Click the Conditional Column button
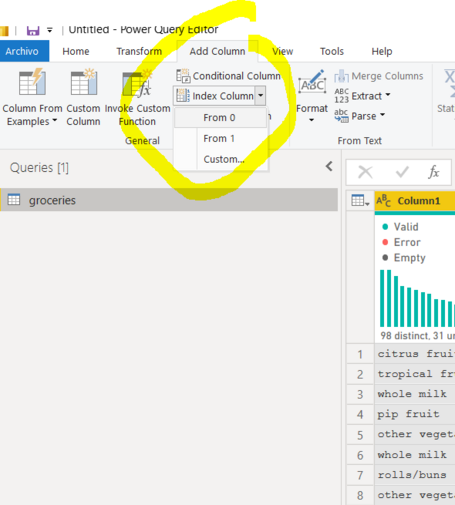This screenshot has height=505, width=455. click(228, 76)
